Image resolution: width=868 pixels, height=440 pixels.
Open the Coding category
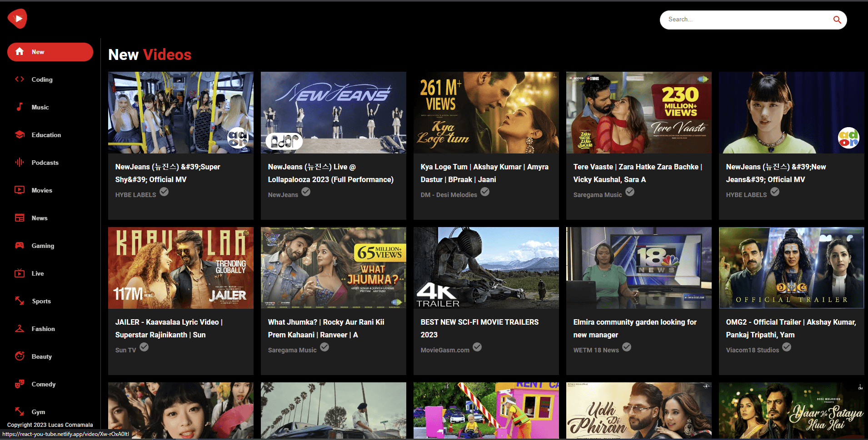coord(42,79)
